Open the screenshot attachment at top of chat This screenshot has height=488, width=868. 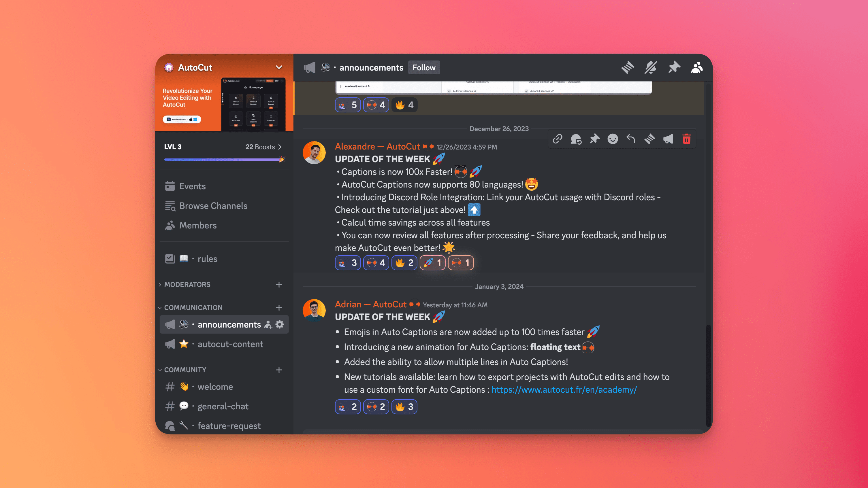click(493, 88)
